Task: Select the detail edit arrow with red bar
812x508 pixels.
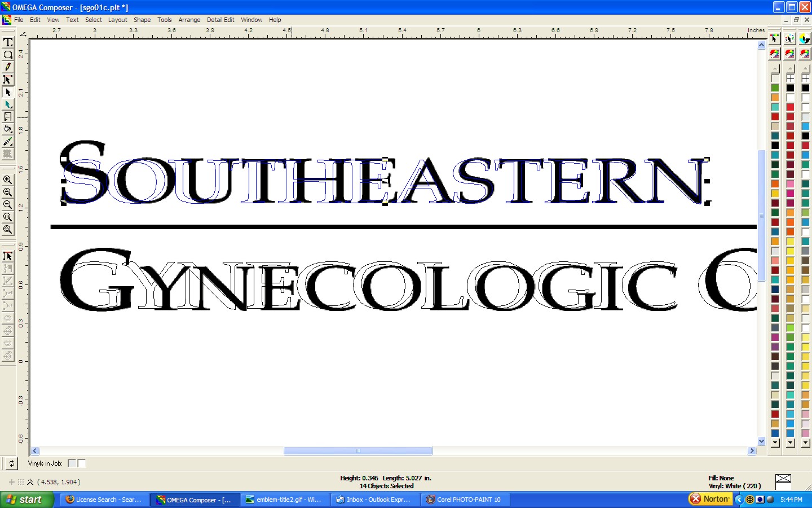Action: (8, 256)
